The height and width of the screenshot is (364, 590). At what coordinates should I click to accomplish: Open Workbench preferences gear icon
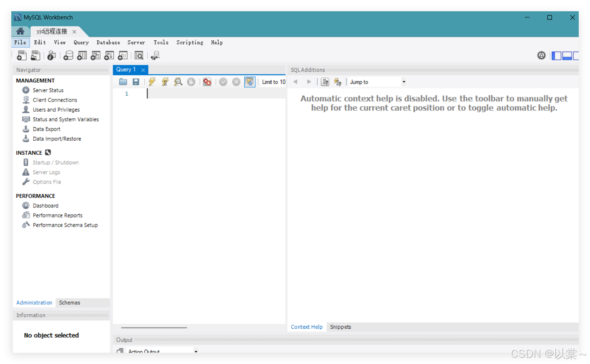[542, 55]
